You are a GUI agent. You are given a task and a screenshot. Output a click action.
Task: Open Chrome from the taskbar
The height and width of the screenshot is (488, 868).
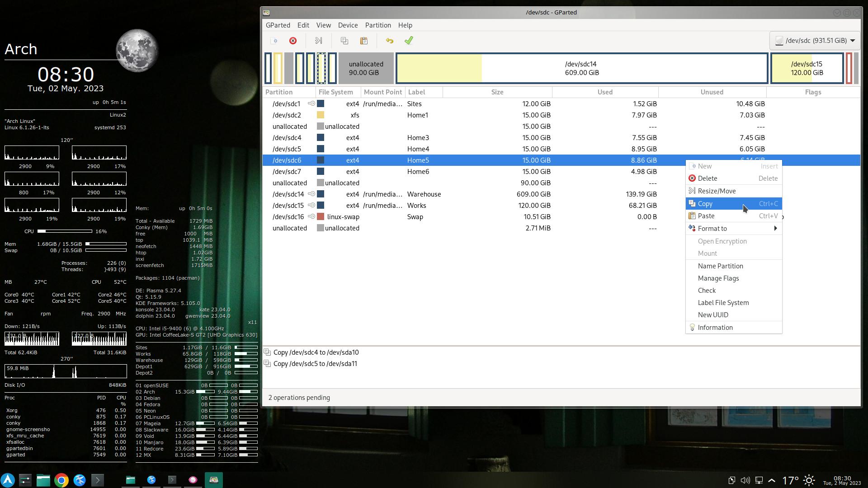click(61, 480)
